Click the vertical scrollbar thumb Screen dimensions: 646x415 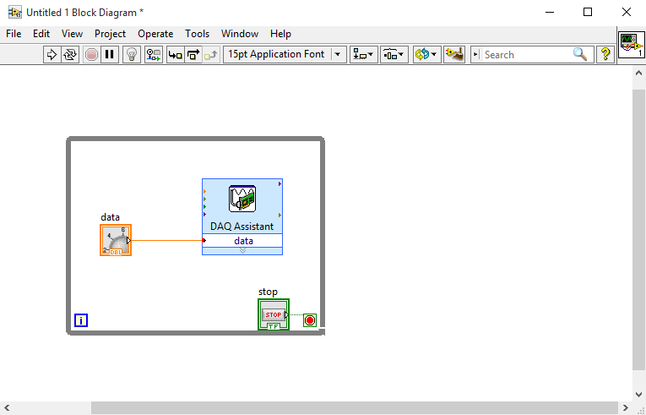[x=639, y=230]
